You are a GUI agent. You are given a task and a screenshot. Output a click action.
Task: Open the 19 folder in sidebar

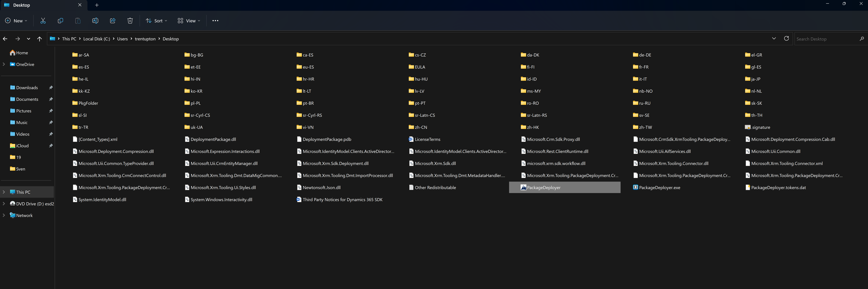tap(16, 157)
